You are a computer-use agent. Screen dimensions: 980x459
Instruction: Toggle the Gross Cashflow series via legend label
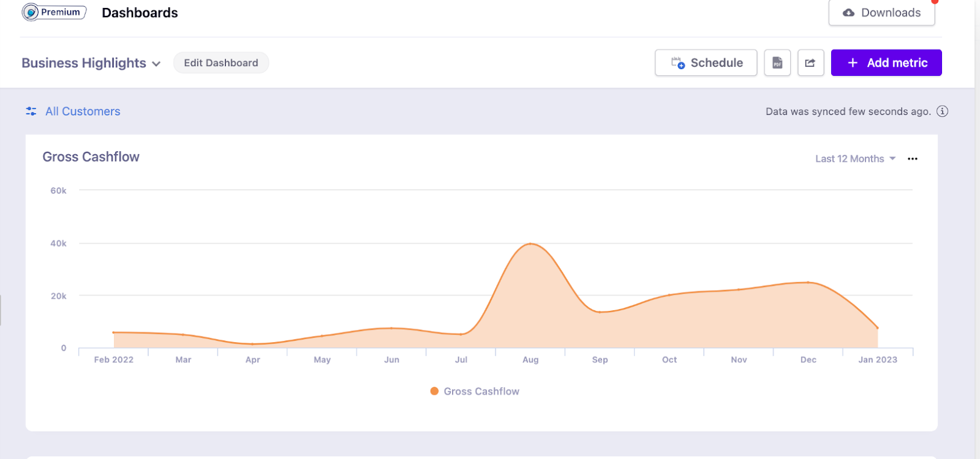[x=481, y=392]
